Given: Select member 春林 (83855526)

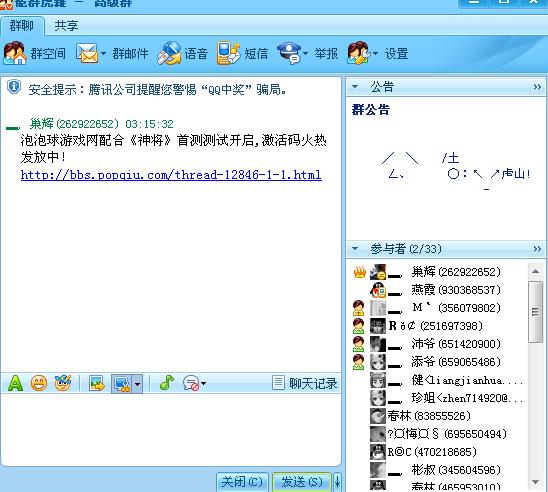Looking at the screenshot, I should 438,416.
